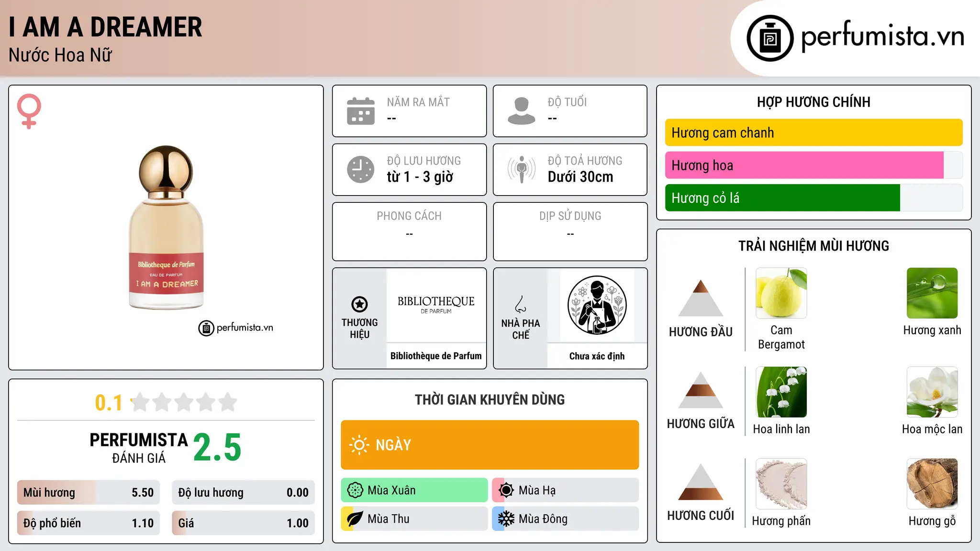Click the 'PHONG CÁCH' label

[409, 216]
